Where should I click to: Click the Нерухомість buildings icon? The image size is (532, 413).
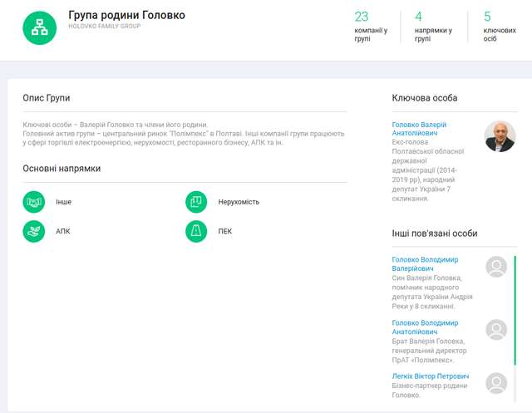[x=196, y=202]
